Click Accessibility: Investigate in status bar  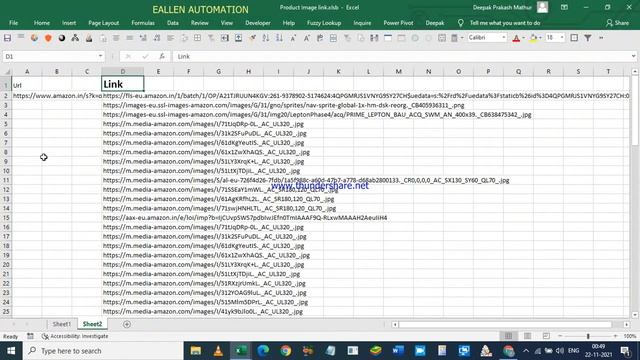click(x=75, y=336)
